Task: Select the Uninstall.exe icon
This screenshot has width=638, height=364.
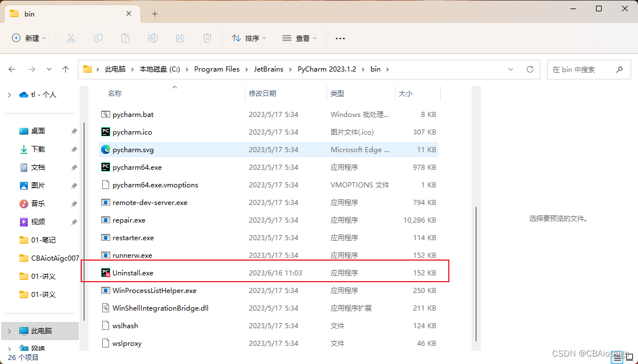Action: 105,273
